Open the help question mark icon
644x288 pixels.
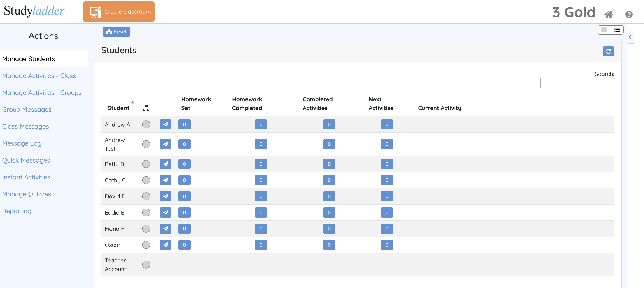(629, 14)
